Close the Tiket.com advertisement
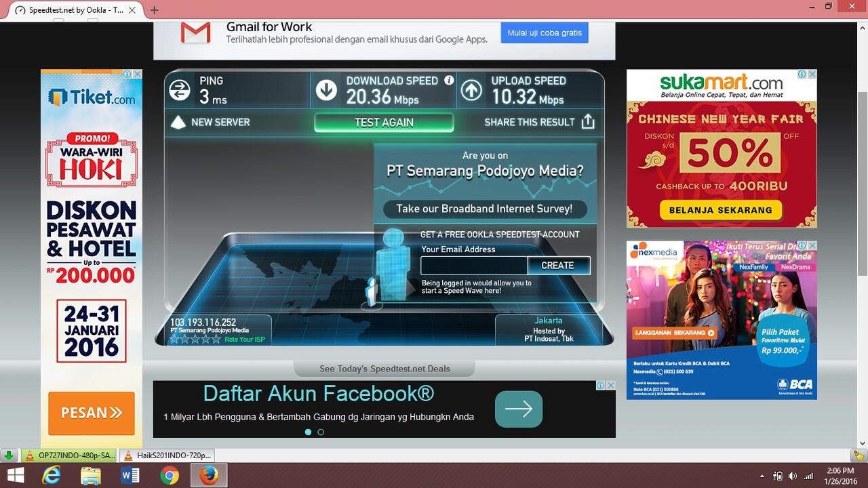 point(137,74)
